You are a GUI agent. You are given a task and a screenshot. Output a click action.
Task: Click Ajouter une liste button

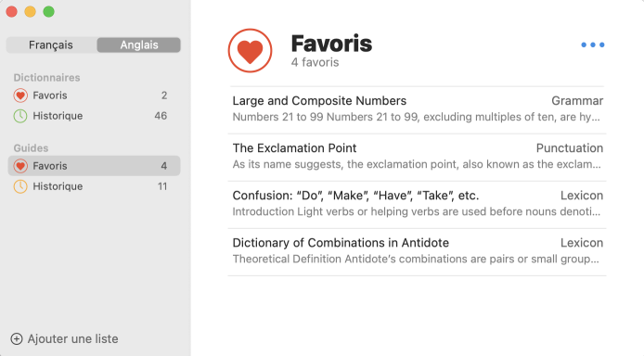(x=64, y=338)
